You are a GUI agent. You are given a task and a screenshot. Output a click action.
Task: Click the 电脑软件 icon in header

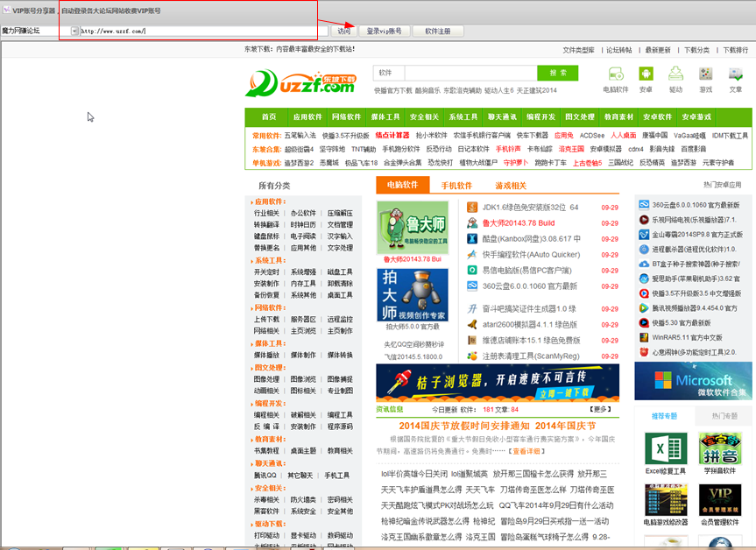pos(616,74)
